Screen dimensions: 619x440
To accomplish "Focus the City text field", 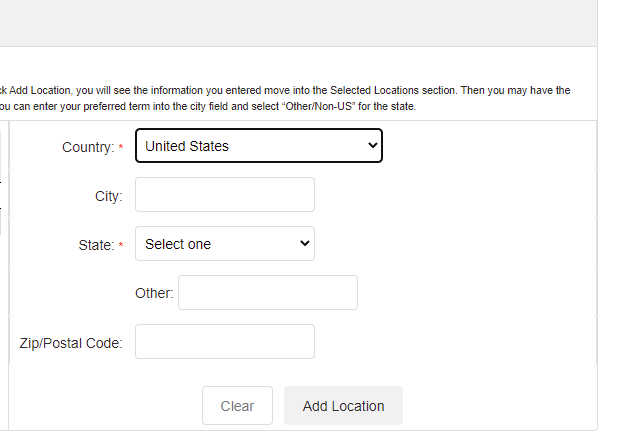I will pyautogui.click(x=224, y=195).
